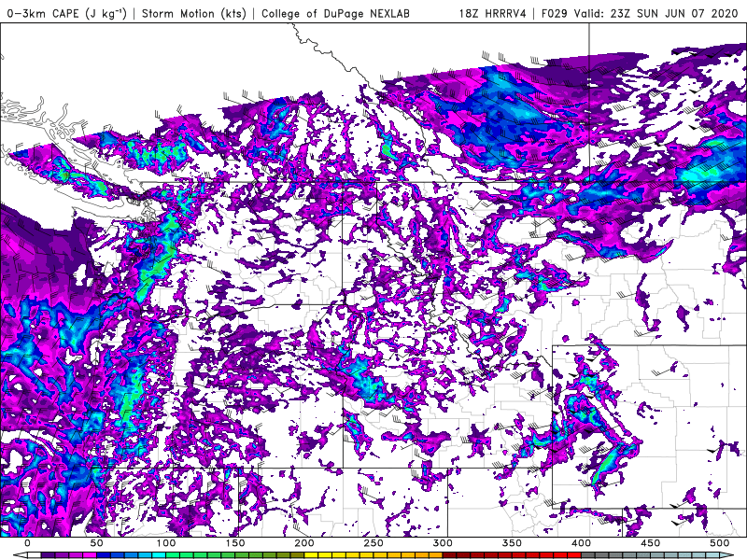The width and height of the screenshot is (747, 560).
Task: Click the '250' label on the color scale
Action: click(373, 543)
